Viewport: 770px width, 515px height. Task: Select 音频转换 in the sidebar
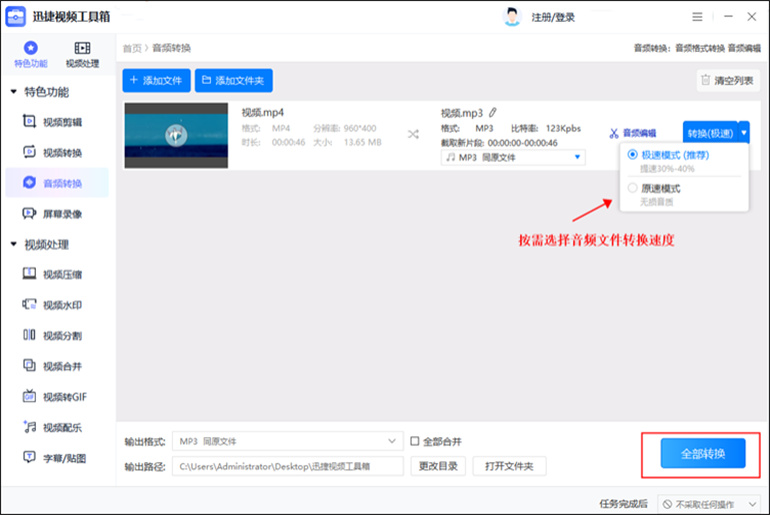(x=57, y=183)
